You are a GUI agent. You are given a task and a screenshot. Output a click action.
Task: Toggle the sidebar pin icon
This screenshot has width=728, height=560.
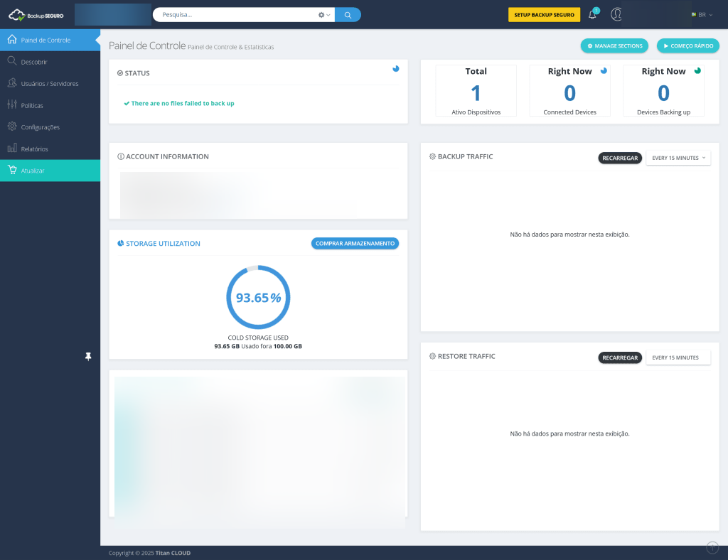(88, 356)
